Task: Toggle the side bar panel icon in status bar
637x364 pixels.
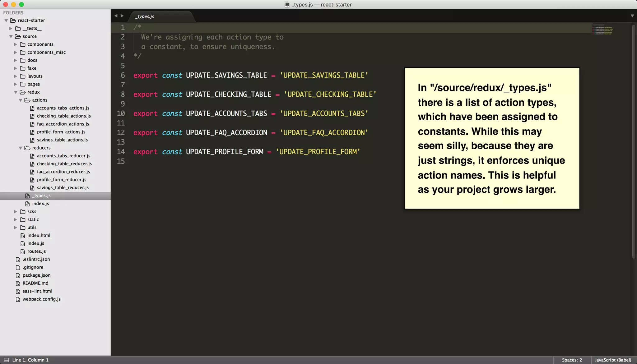Action: tap(6, 360)
